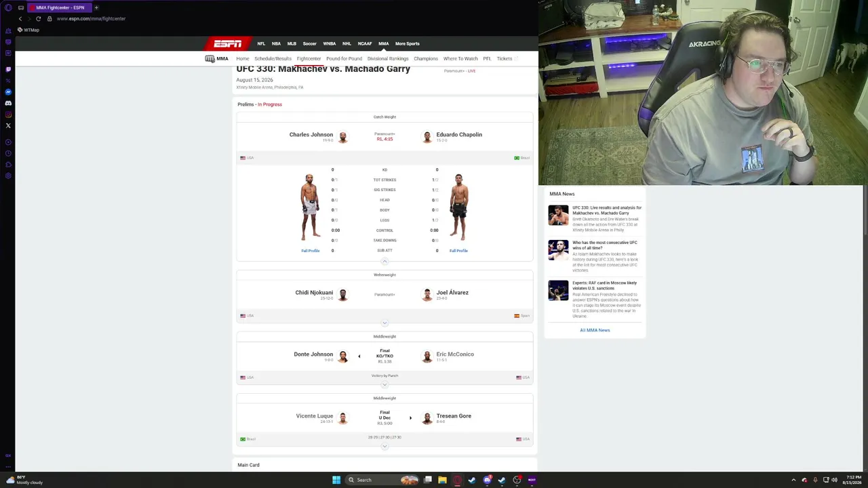
Task: Click the ESPN logo
Action: [x=228, y=43]
